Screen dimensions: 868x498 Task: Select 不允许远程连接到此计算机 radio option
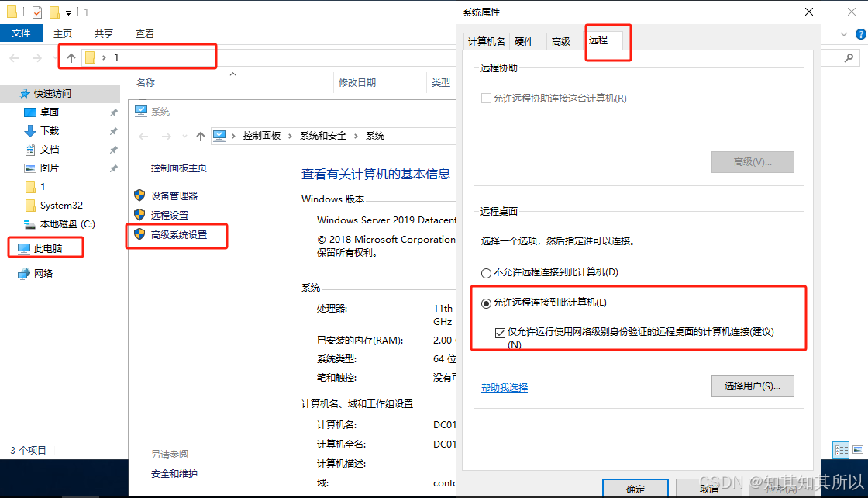486,272
